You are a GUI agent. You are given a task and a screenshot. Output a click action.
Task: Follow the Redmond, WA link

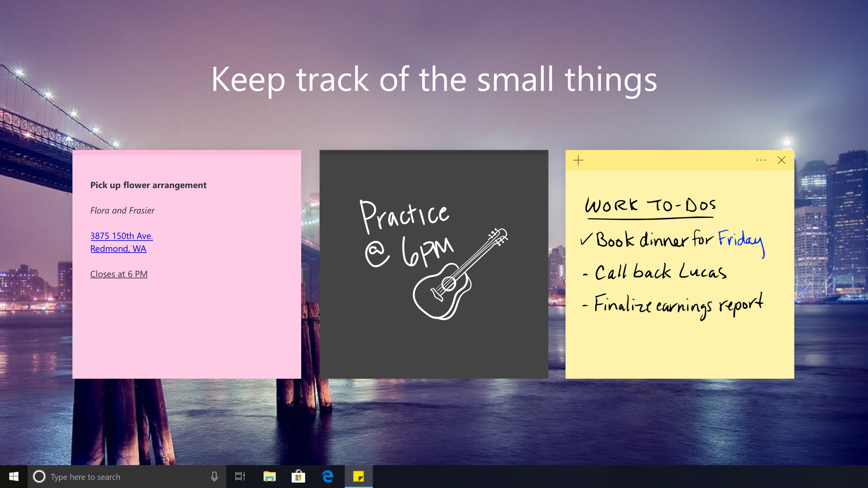tap(118, 249)
